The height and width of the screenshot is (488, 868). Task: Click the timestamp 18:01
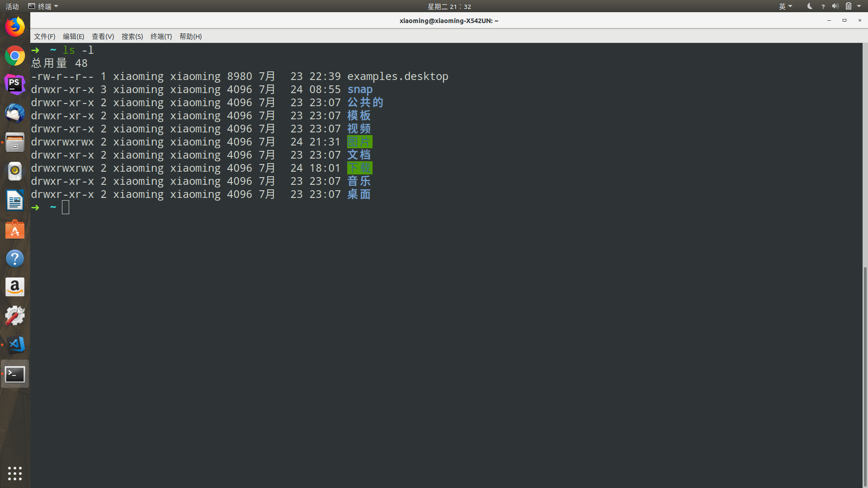[x=325, y=168]
